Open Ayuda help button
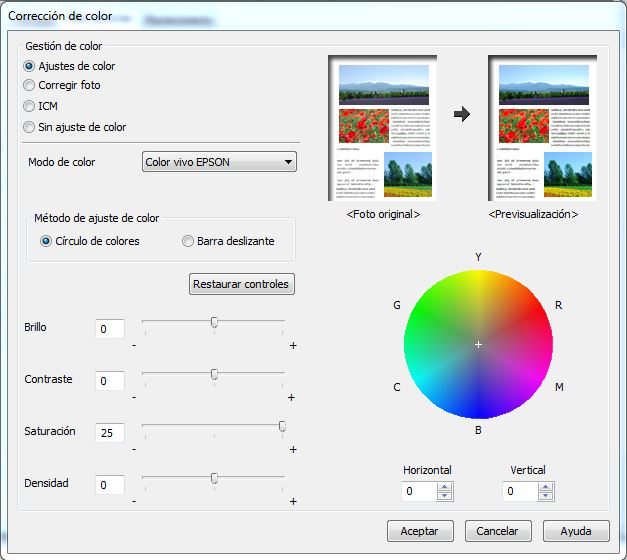627x560 pixels. tap(576, 531)
